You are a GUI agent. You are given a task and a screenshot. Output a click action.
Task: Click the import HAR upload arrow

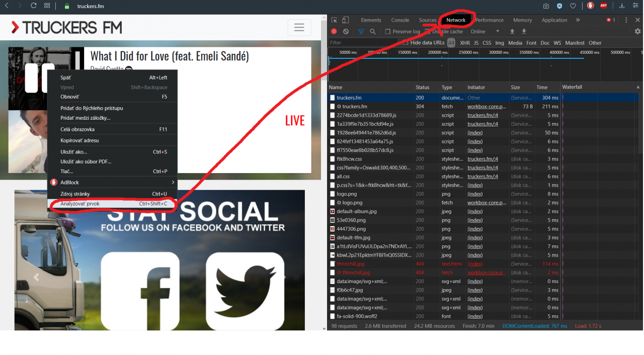[x=512, y=31]
